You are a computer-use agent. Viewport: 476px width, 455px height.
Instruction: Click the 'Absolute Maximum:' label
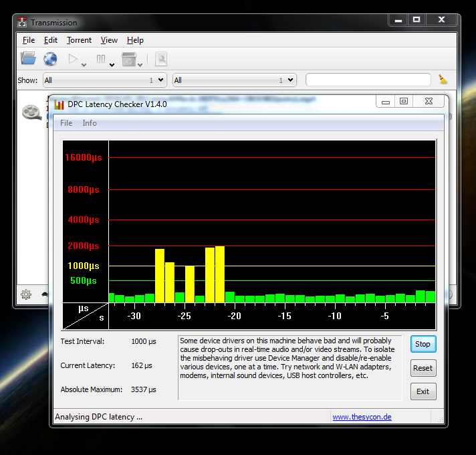click(92, 389)
